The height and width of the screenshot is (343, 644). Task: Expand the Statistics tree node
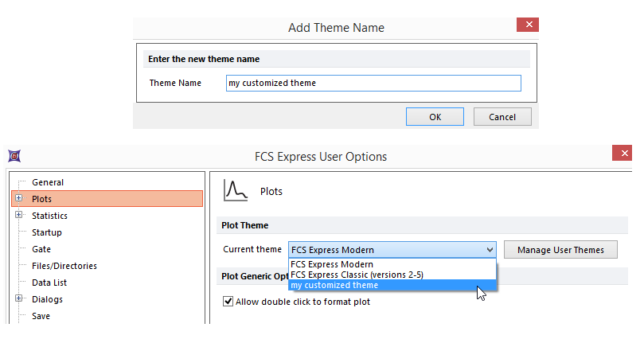point(18,216)
